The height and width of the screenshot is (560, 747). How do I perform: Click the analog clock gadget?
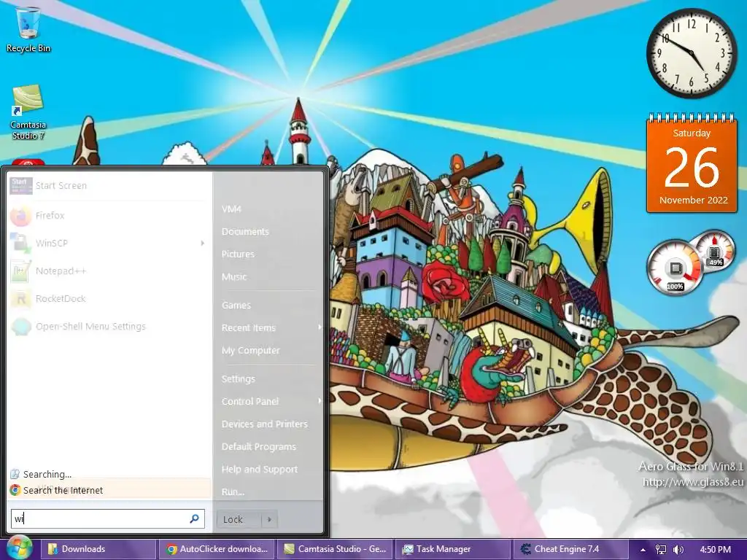pos(692,52)
